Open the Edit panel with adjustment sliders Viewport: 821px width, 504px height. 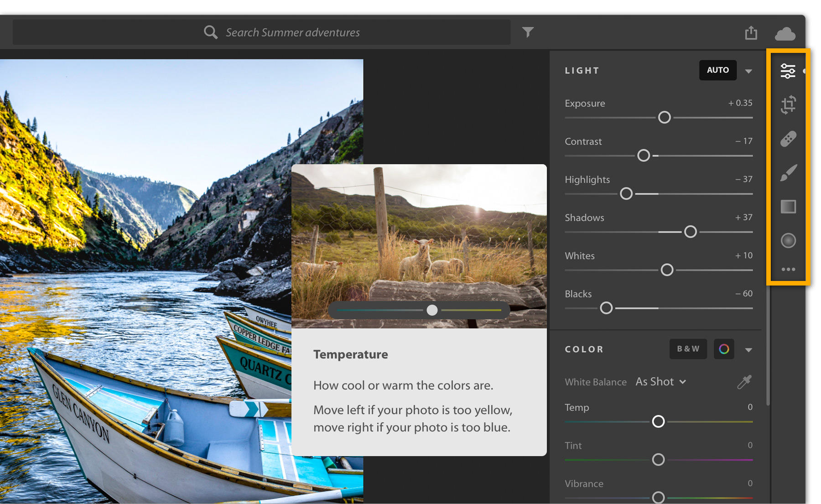point(788,71)
